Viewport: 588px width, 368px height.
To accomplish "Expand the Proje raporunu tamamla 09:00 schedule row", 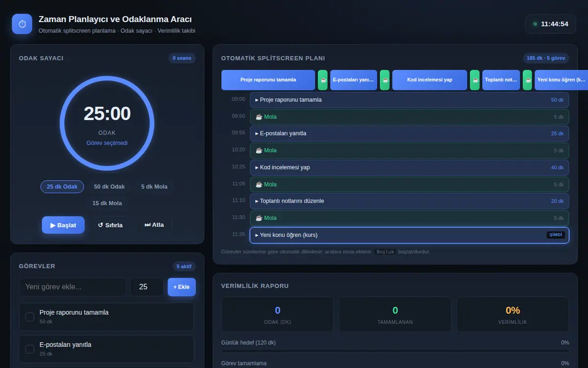I will [x=409, y=100].
